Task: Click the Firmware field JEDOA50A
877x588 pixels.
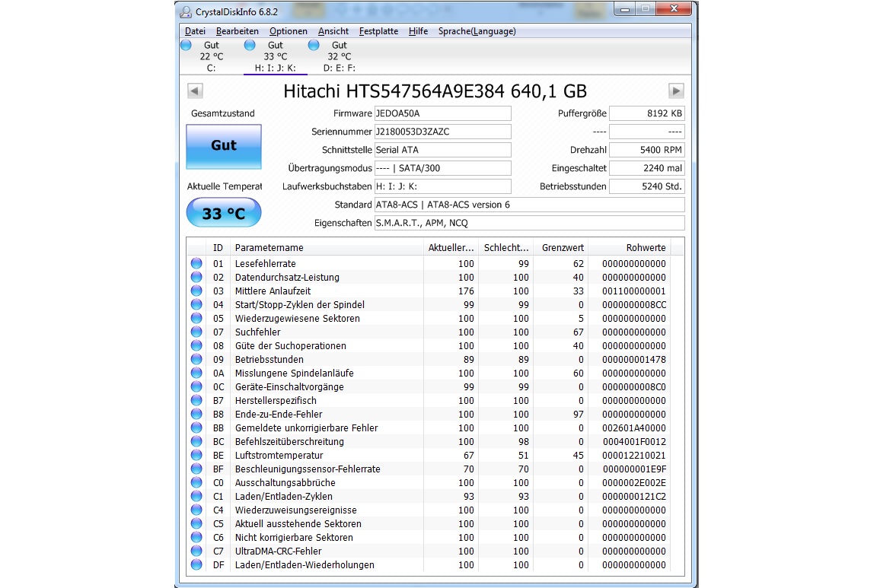Action: coord(442,113)
